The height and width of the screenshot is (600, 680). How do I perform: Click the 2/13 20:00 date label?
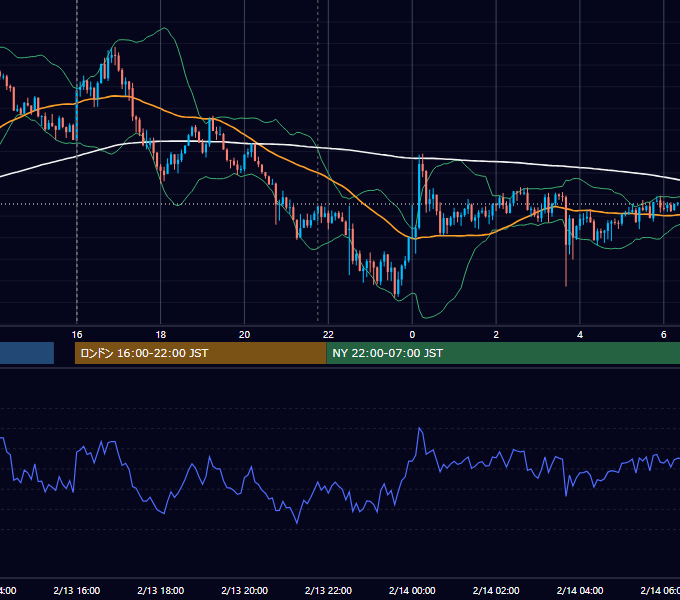click(245, 590)
